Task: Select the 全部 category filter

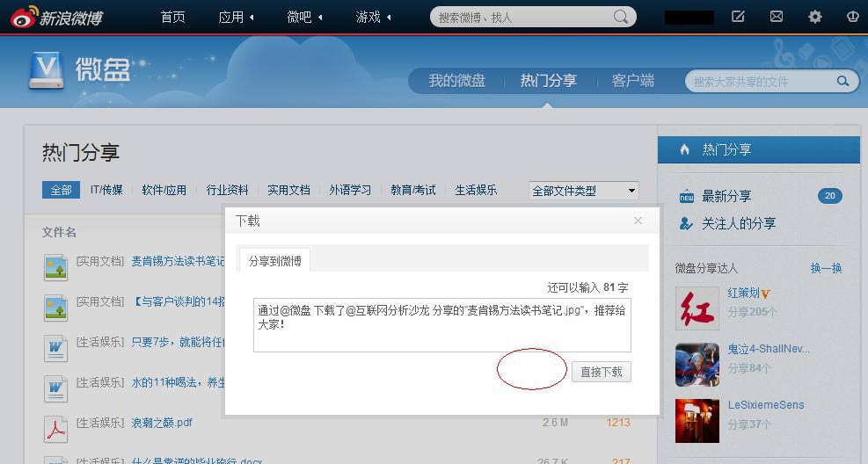Action: click(x=61, y=190)
